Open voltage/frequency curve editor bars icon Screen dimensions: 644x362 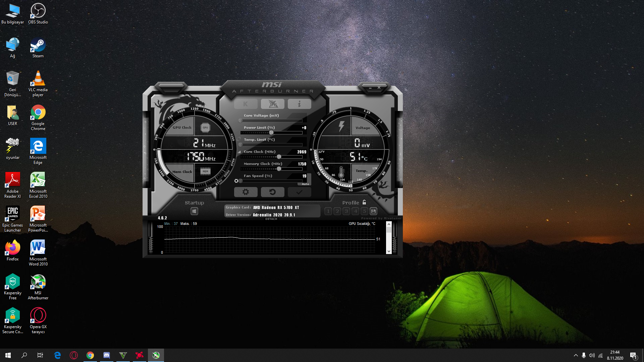click(x=239, y=152)
